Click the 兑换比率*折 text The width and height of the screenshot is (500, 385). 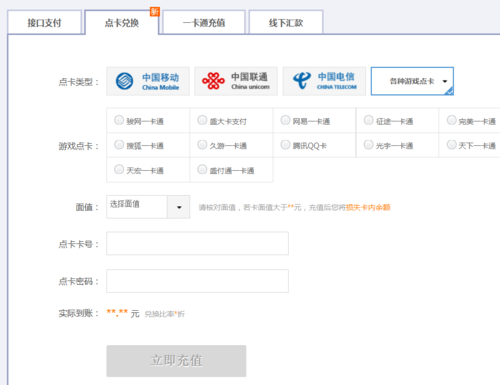[164, 314]
